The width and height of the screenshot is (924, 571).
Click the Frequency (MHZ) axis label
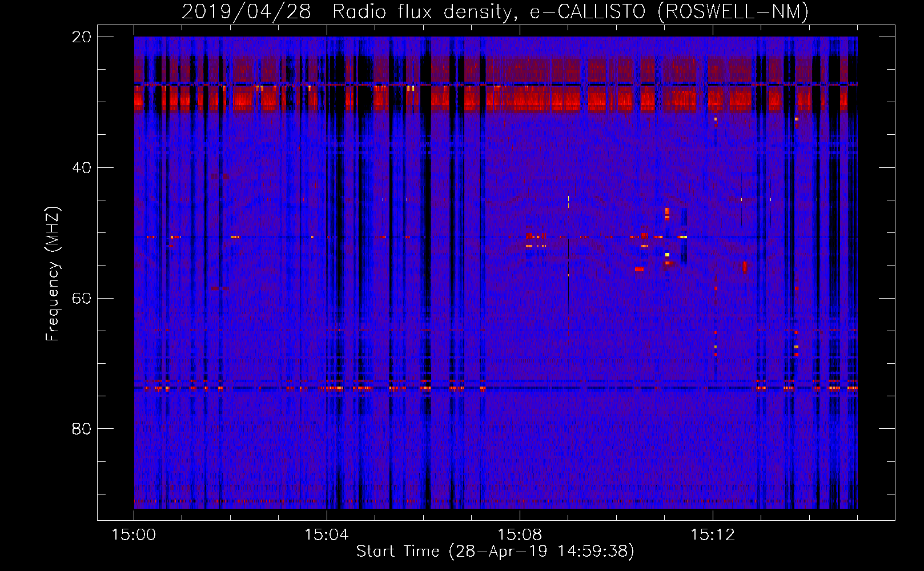[x=53, y=274]
